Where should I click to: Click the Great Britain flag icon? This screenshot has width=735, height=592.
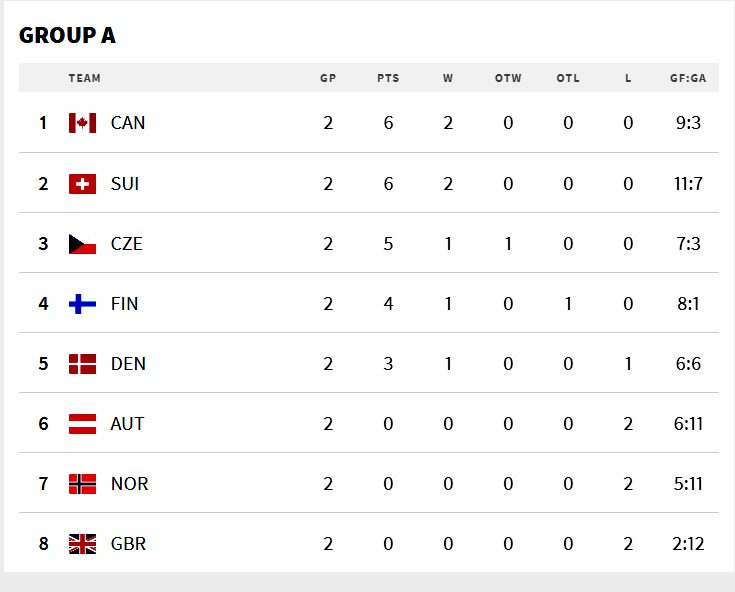tap(82, 544)
